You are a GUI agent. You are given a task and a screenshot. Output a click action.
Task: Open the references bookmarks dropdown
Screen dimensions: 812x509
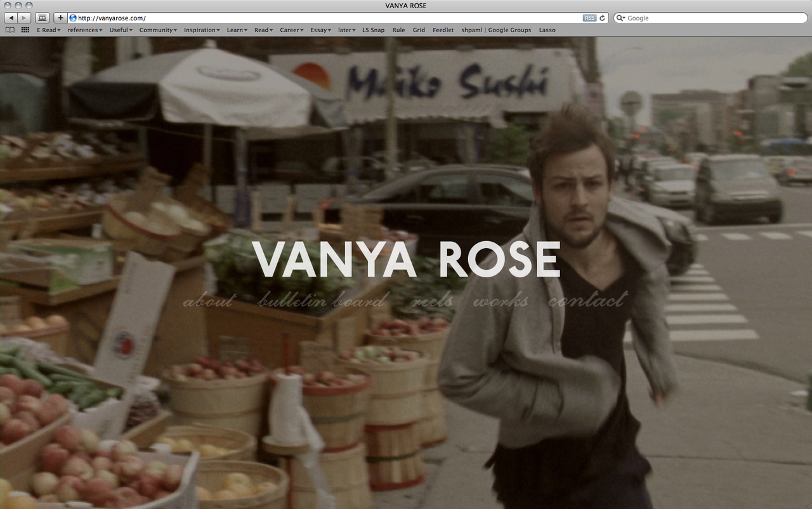click(x=84, y=30)
